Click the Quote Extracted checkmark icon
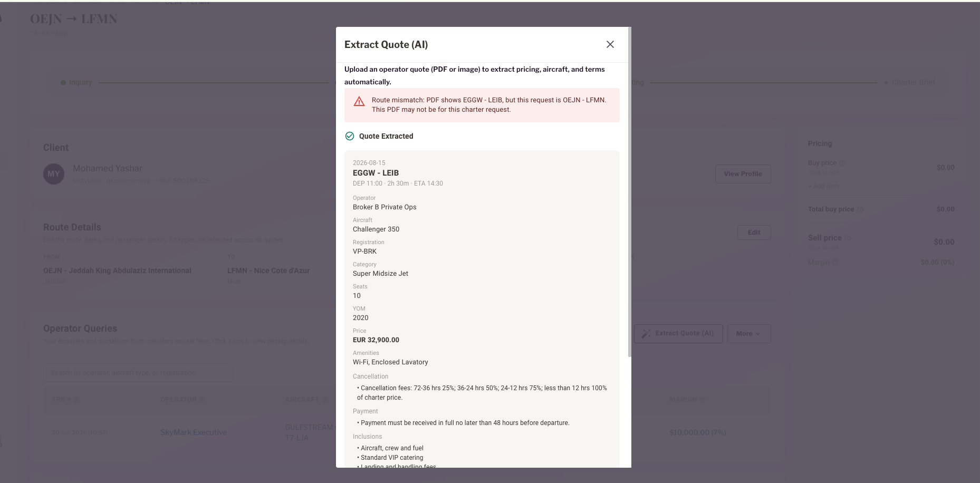 pos(350,136)
